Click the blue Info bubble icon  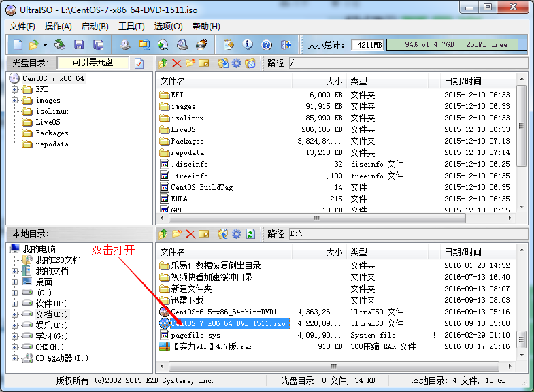[x=248, y=45]
